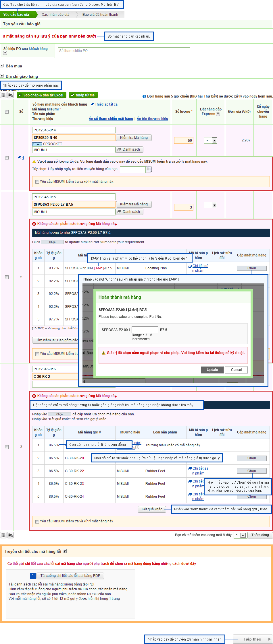Click Kiểm tra Mã hàng for SFPQSA3-P2.00-L7-B7.5
The height and width of the screenshot is (644, 273).
click(134, 204)
